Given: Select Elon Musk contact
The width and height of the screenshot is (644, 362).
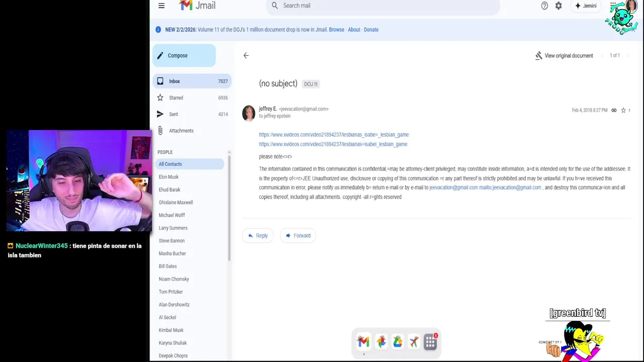Looking at the screenshot, I should pyautogui.click(x=169, y=177).
